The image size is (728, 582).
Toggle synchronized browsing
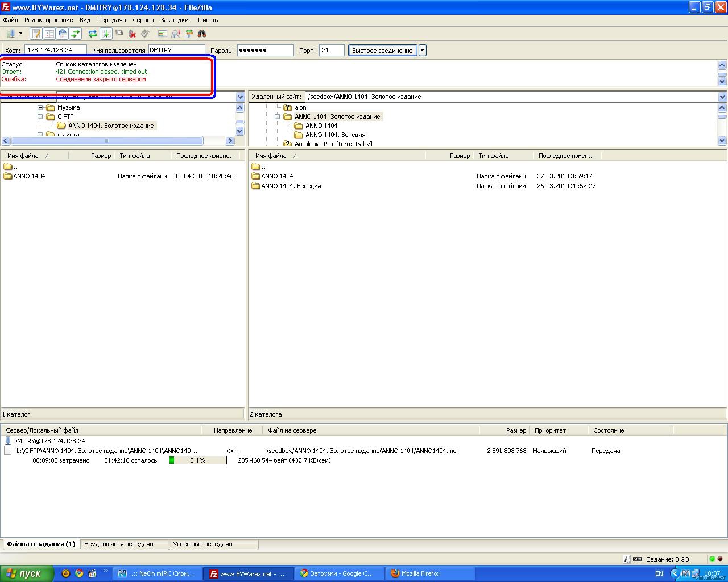point(189,34)
